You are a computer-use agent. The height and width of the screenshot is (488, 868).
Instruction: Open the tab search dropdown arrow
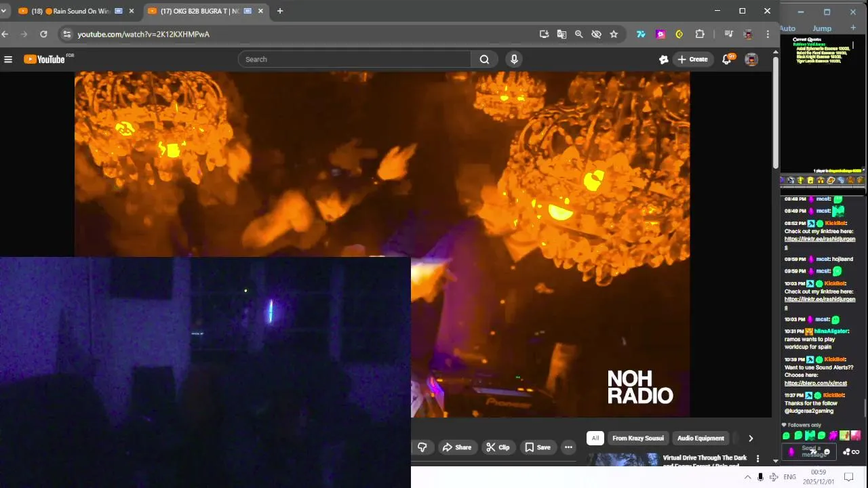[x=3, y=11]
